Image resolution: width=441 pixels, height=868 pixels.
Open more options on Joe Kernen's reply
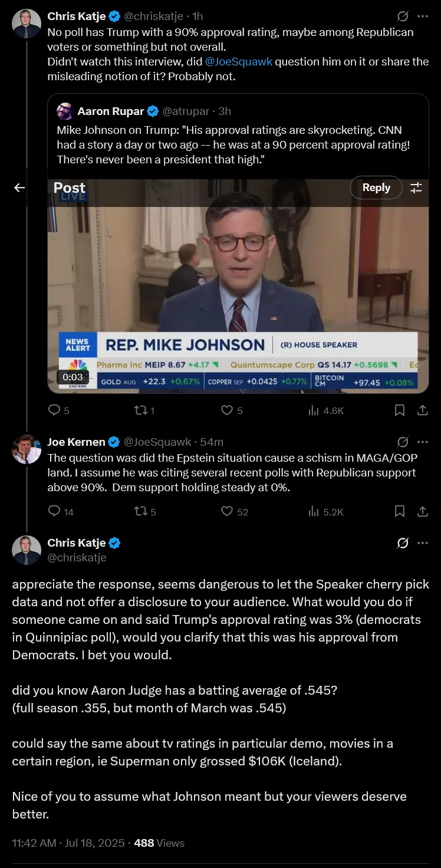[423, 442]
